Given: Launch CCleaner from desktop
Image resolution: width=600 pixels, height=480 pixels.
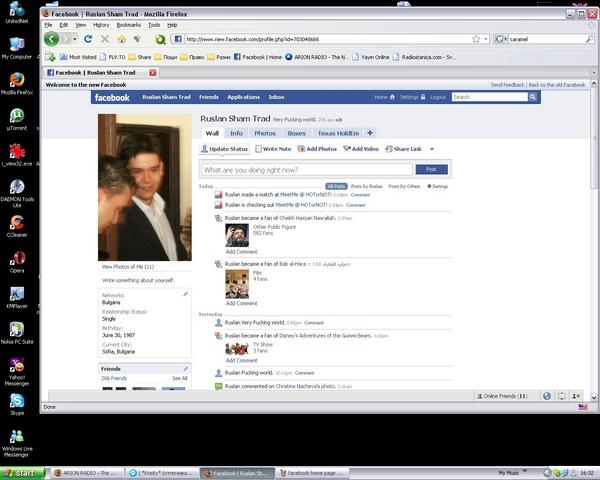Looking at the screenshot, I should (x=17, y=226).
